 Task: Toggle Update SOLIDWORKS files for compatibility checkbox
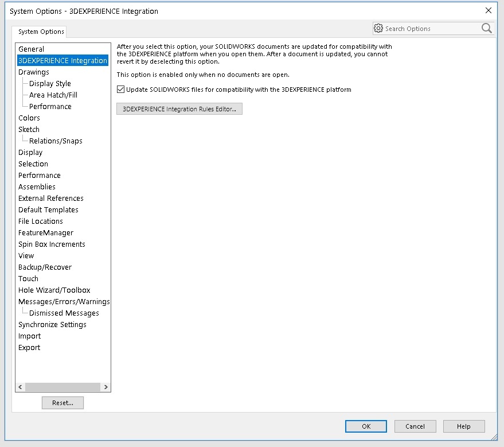point(120,90)
